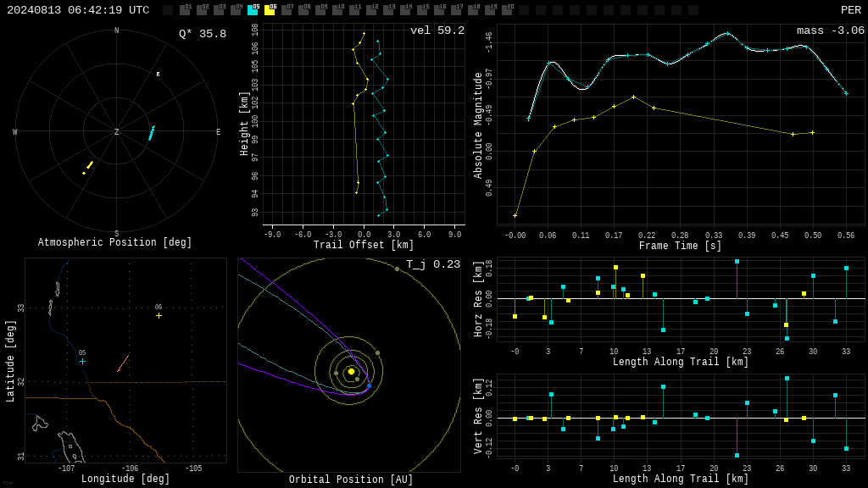The width and height of the screenshot is (868, 488).
Task: Click the PER shower label
Action: click(x=851, y=10)
